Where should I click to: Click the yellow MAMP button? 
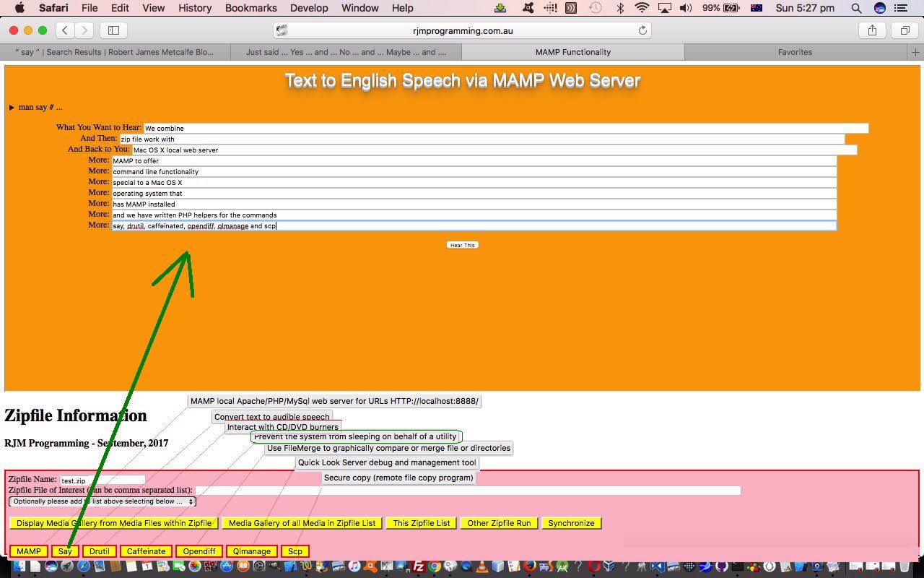coord(29,551)
